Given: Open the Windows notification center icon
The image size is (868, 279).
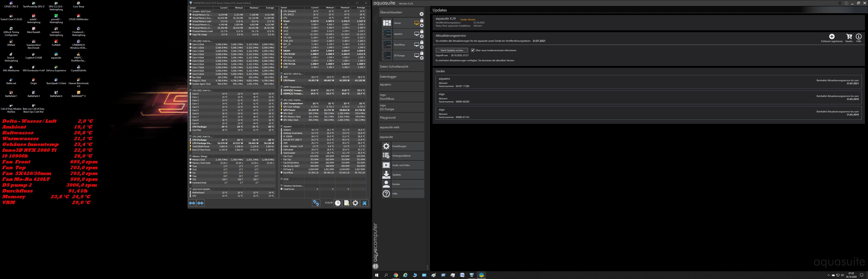Looking at the screenshot, I should point(862,275).
